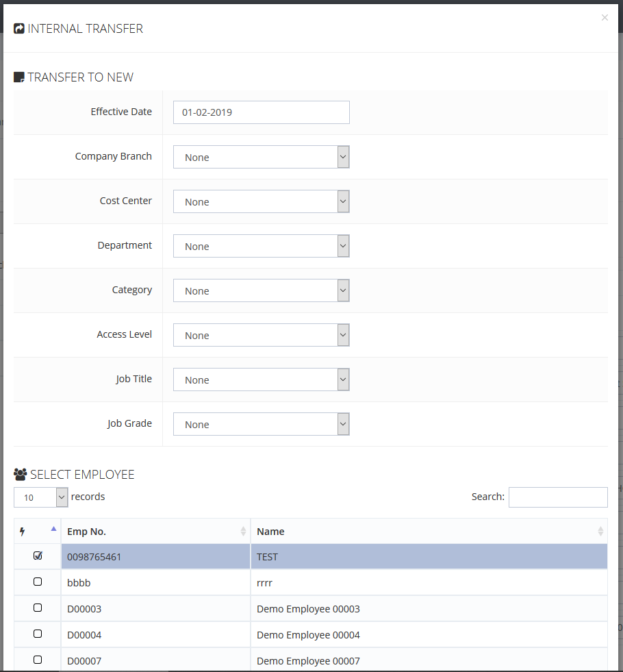Click the Effective Date field
The height and width of the screenshot is (672, 623).
coord(261,112)
